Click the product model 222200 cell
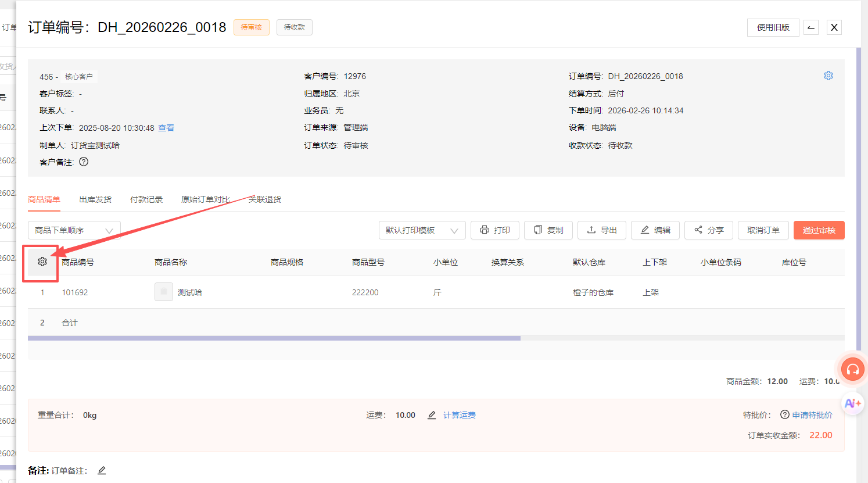Image resolution: width=868 pixels, height=483 pixels. pyautogui.click(x=365, y=292)
